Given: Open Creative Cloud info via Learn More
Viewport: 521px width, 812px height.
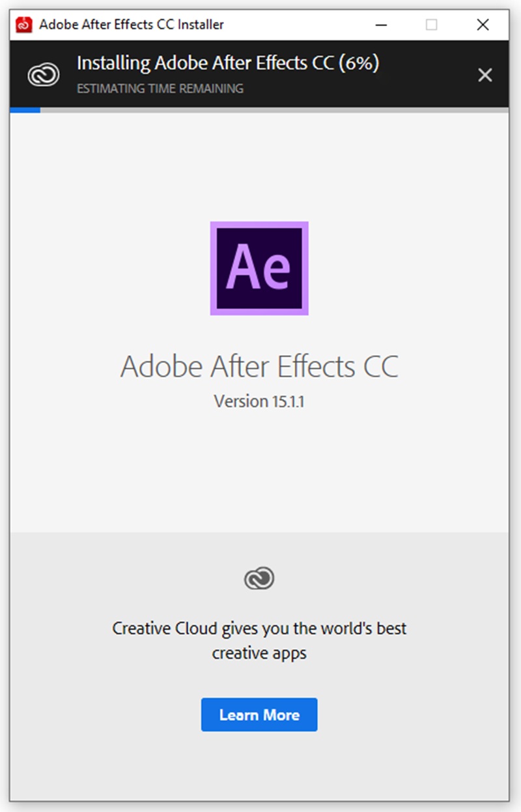Looking at the screenshot, I should tap(259, 714).
